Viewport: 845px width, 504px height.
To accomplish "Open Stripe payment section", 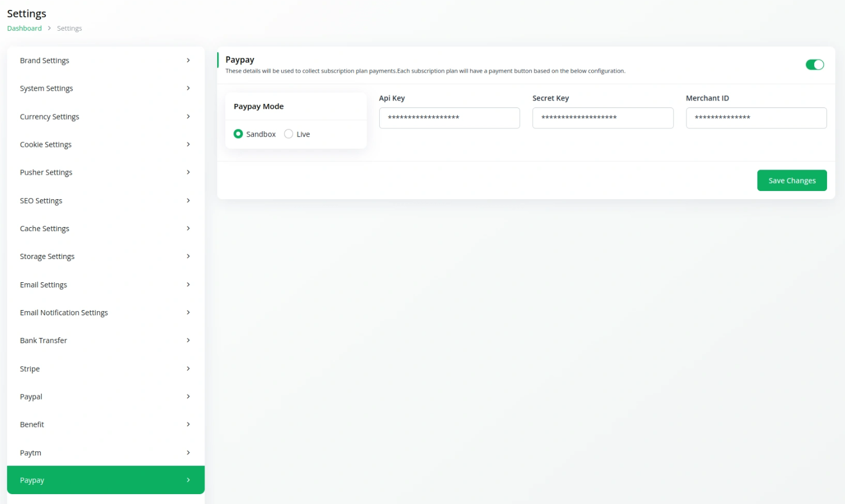I will click(106, 369).
